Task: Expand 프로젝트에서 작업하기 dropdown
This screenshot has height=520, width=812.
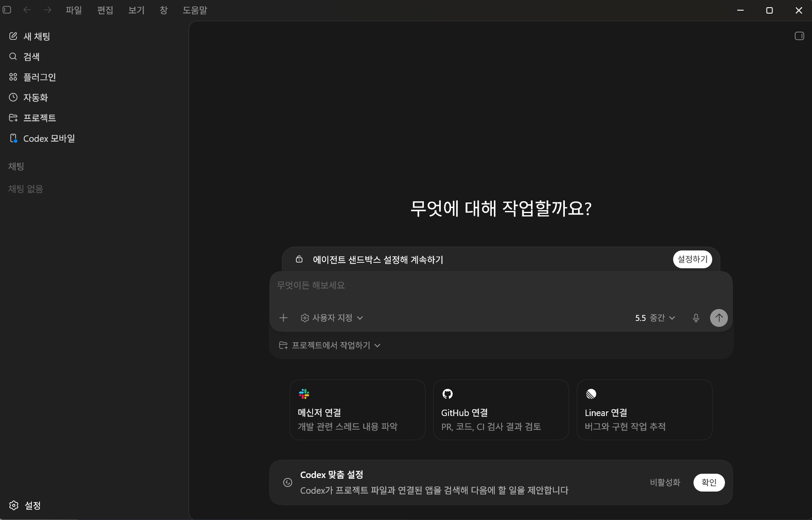Action: click(330, 346)
